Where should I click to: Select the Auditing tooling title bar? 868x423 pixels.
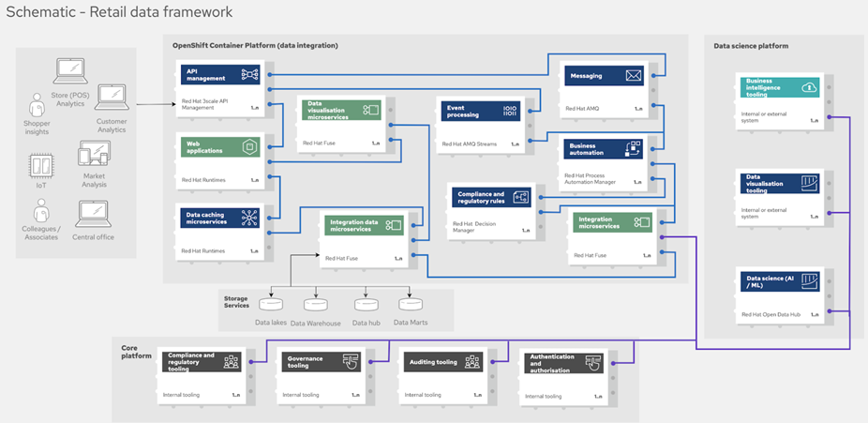tap(442, 362)
